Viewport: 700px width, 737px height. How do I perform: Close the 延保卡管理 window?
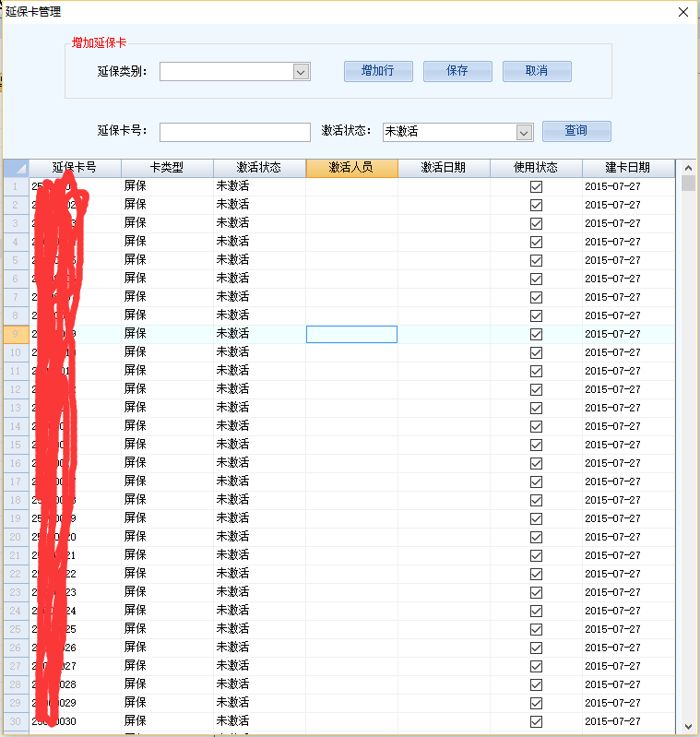(x=683, y=12)
